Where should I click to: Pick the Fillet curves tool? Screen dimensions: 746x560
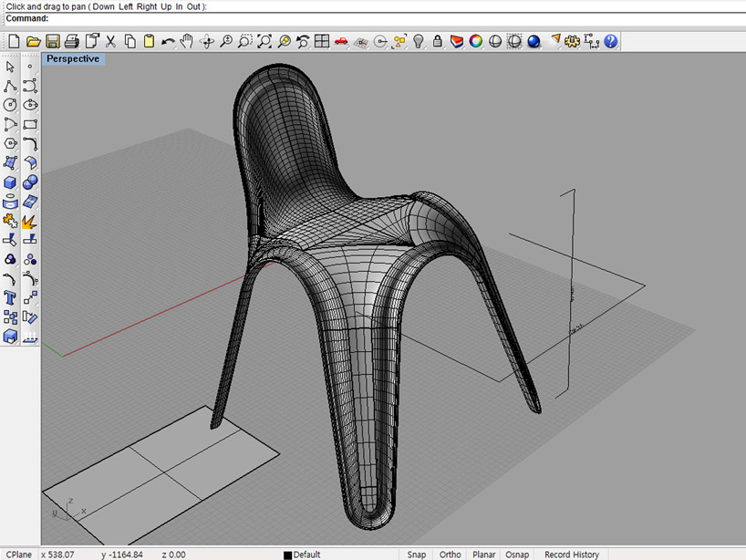(x=30, y=144)
